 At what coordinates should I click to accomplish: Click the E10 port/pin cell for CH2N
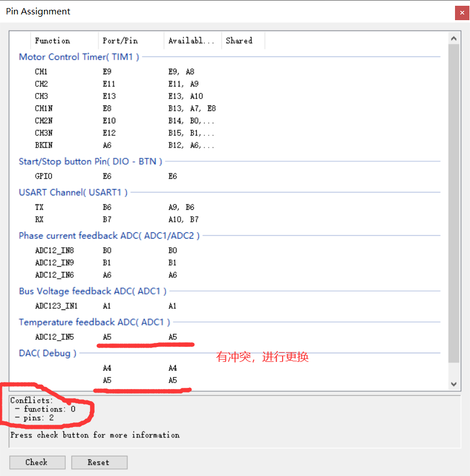click(109, 121)
